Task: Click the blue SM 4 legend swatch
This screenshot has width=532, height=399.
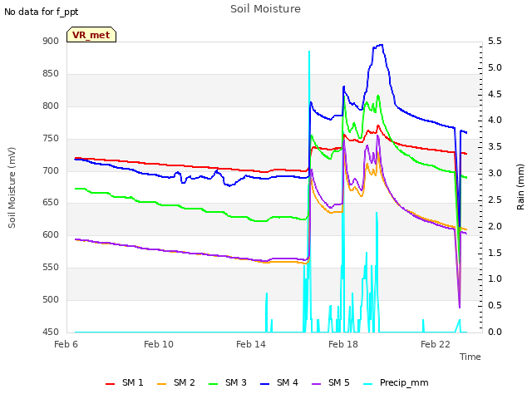Action: tap(264, 384)
